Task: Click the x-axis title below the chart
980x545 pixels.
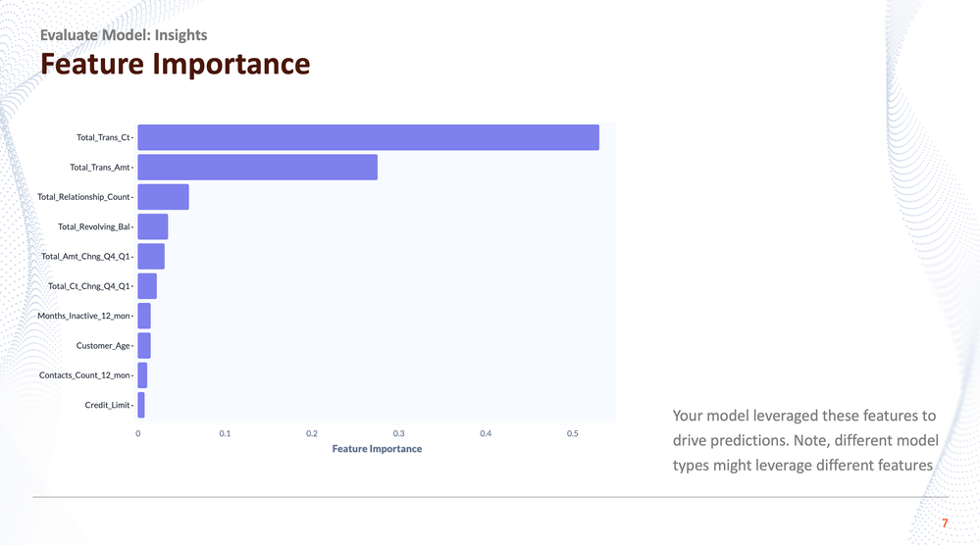Action: tap(377, 449)
